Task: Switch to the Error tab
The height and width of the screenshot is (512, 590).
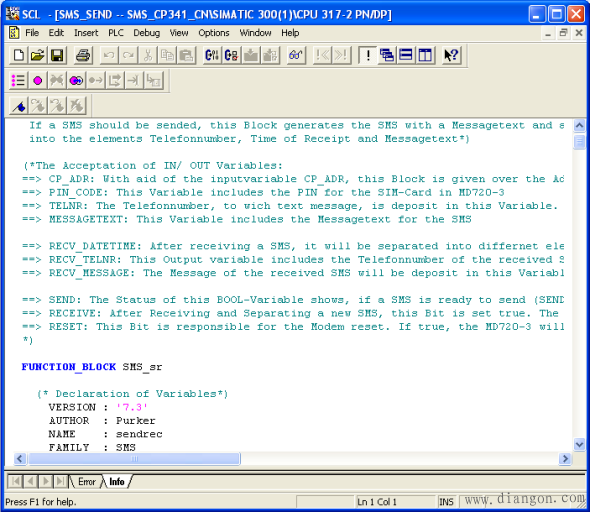Action: 87,482
